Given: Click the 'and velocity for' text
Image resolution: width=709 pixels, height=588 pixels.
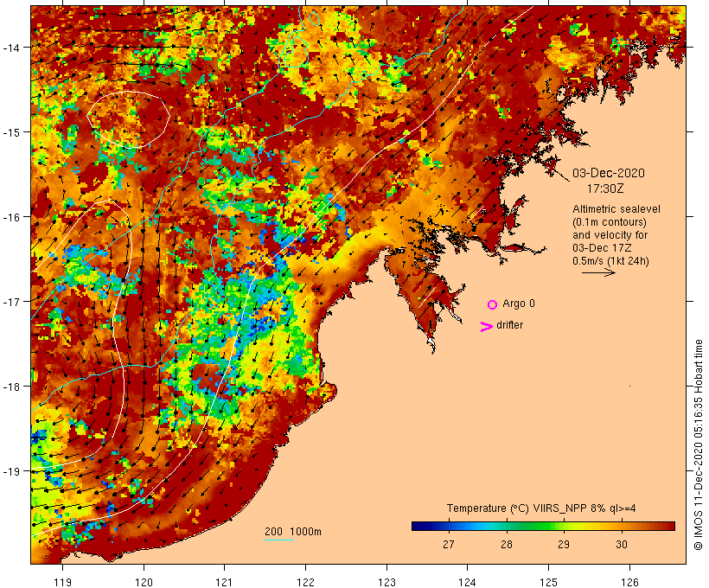Looking at the screenshot, I should (610, 235).
